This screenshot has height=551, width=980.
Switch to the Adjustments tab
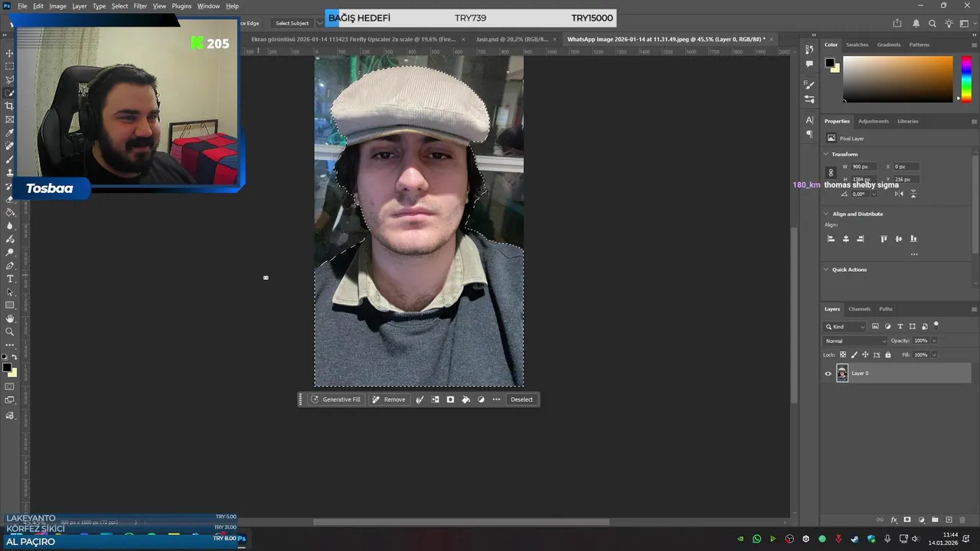(874, 121)
